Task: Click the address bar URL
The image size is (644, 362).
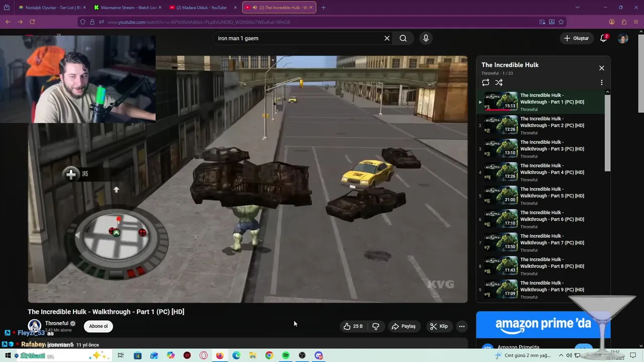Action: pyautogui.click(x=199, y=22)
